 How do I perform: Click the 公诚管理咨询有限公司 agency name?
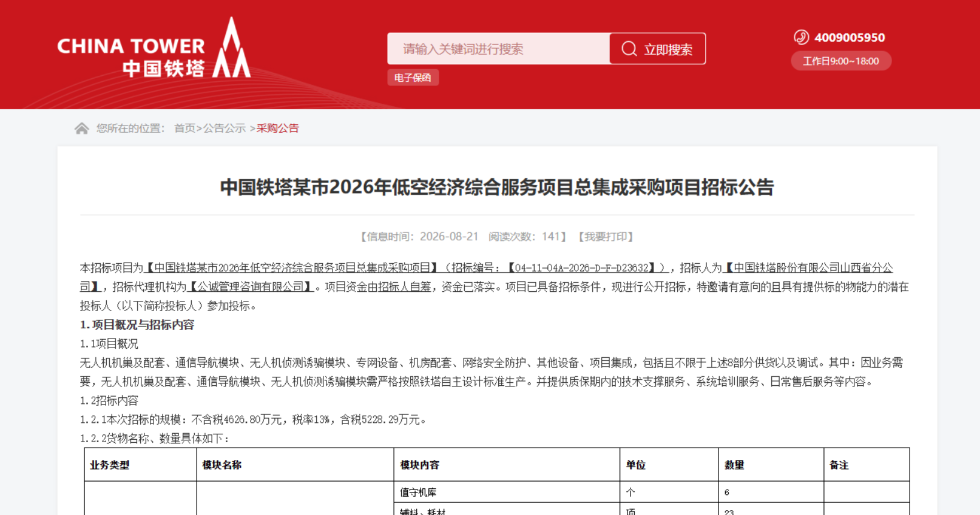[x=251, y=287]
